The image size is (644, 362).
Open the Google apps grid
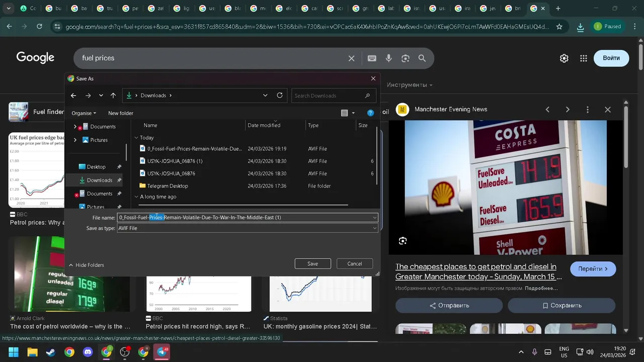(584, 58)
